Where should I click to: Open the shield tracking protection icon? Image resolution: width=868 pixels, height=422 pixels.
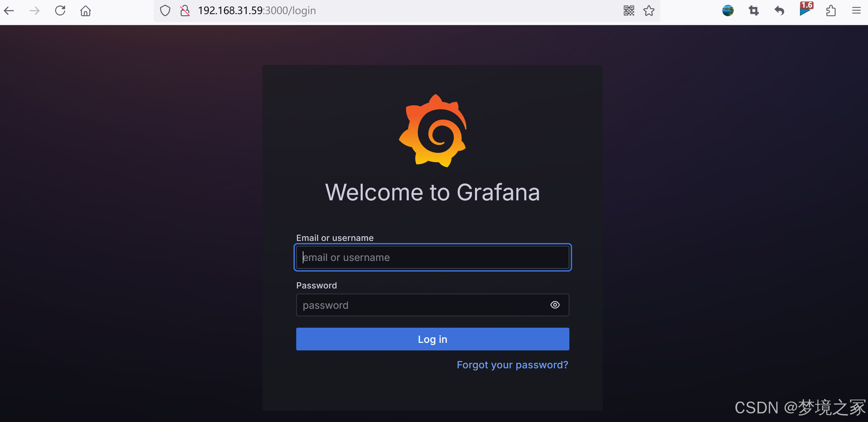point(165,11)
